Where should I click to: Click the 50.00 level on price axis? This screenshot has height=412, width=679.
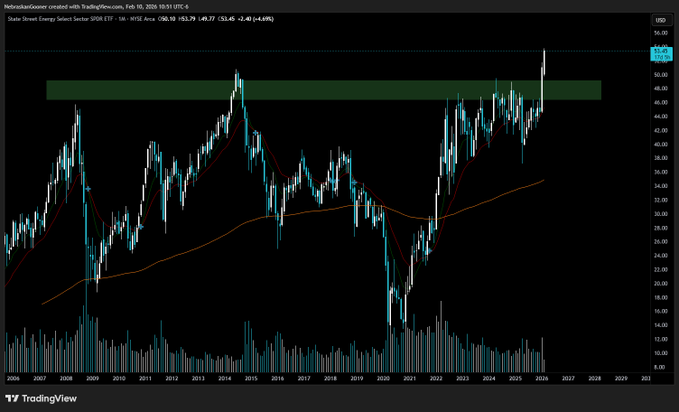(x=660, y=75)
